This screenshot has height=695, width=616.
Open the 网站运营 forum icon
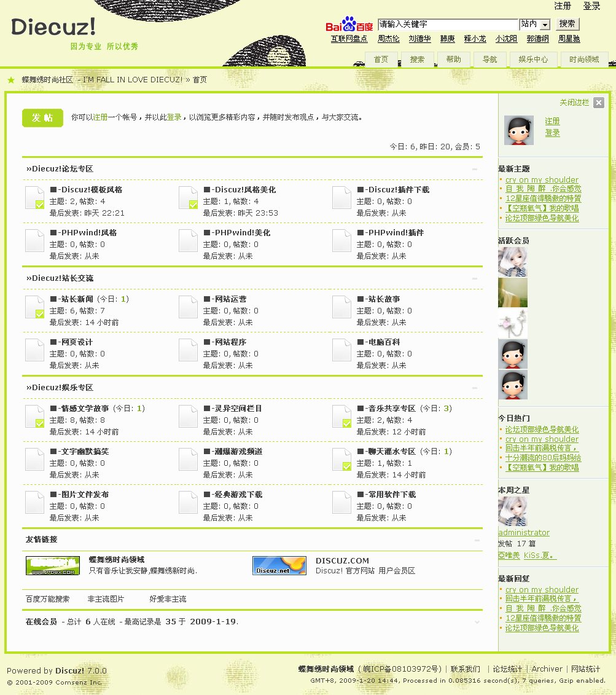pyautogui.click(x=188, y=307)
